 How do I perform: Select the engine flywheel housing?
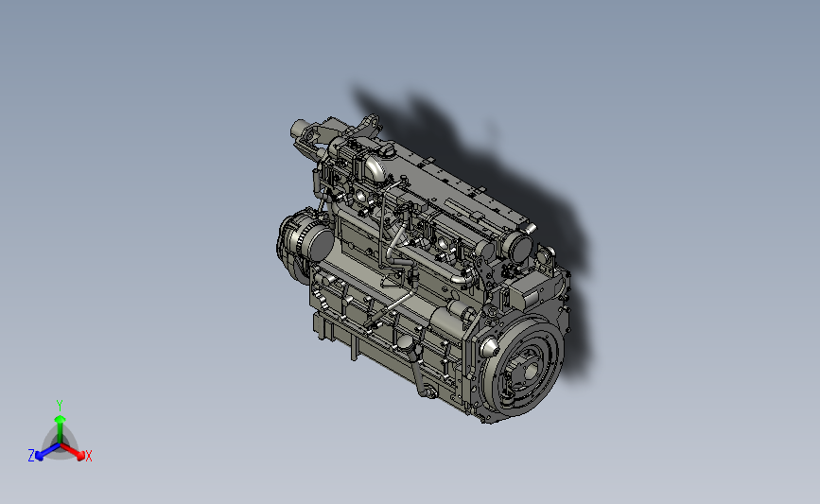(522, 364)
